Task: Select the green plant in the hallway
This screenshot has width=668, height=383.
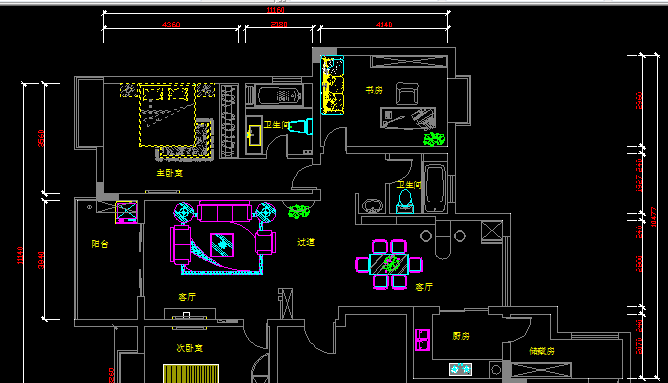Action: click(299, 211)
